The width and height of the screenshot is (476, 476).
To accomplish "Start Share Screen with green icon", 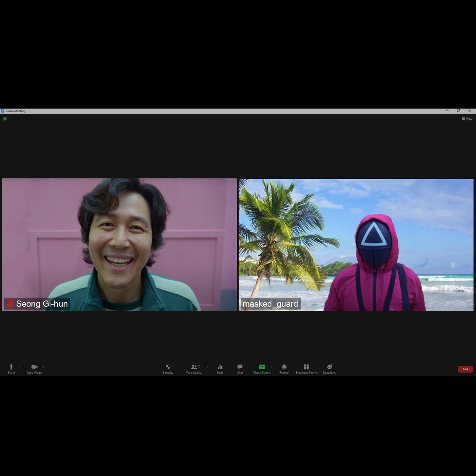I will pos(262,369).
